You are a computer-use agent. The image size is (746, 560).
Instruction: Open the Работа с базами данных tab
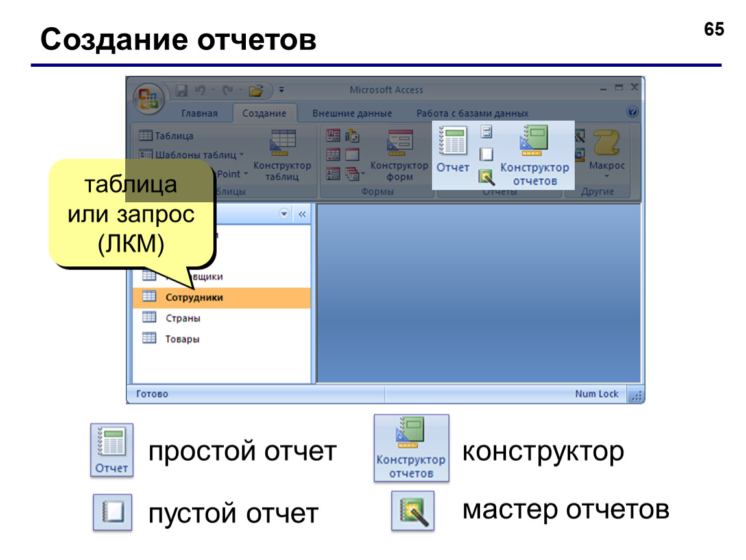click(x=472, y=113)
